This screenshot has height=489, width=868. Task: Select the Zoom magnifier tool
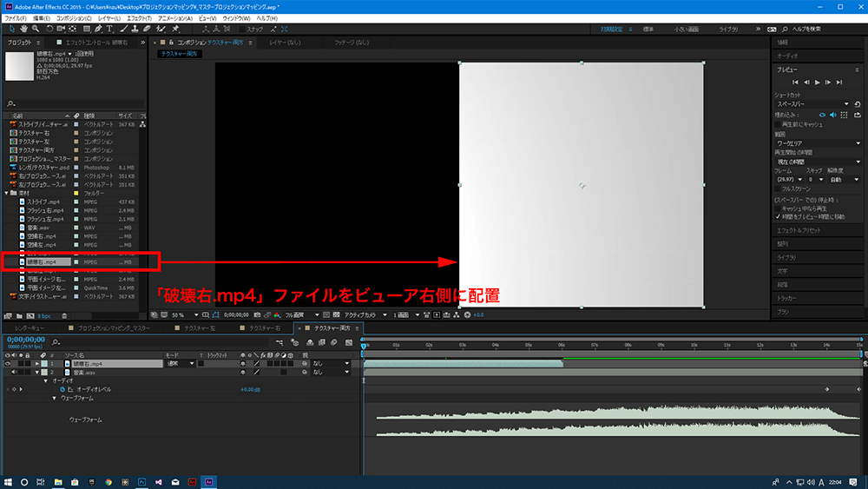pyautogui.click(x=36, y=29)
